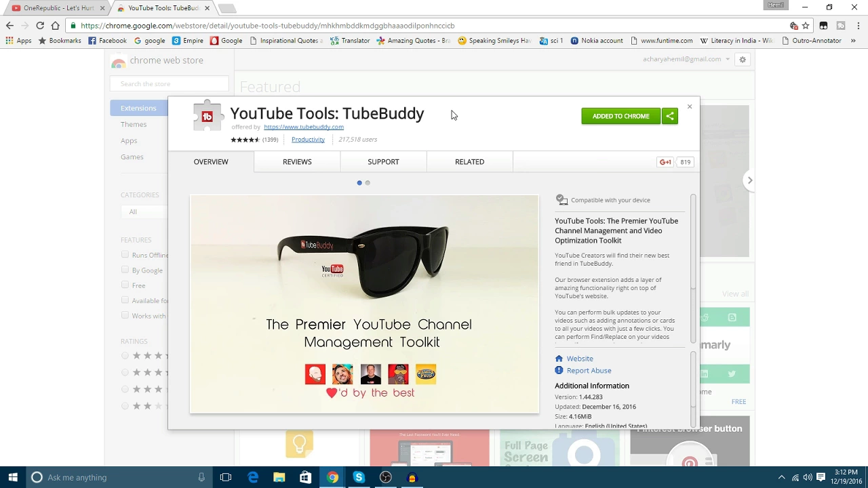868x488 pixels.
Task: Click the Chrome back arrow
Action: coord(9,26)
